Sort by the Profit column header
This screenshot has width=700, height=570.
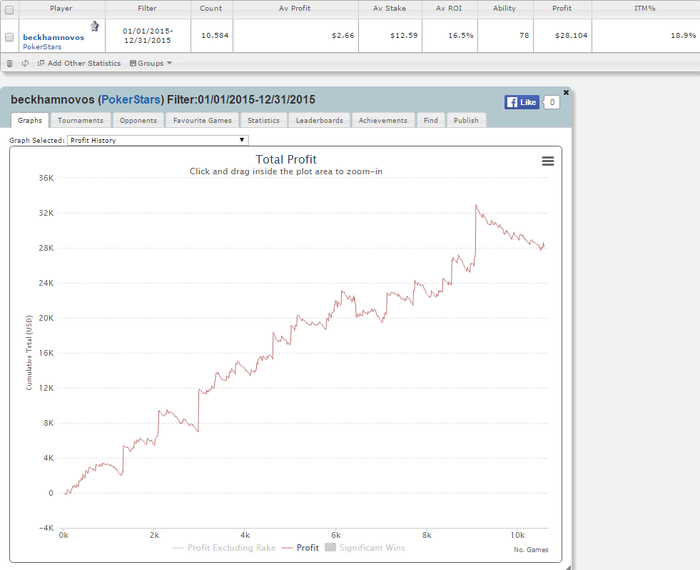pos(562,8)
